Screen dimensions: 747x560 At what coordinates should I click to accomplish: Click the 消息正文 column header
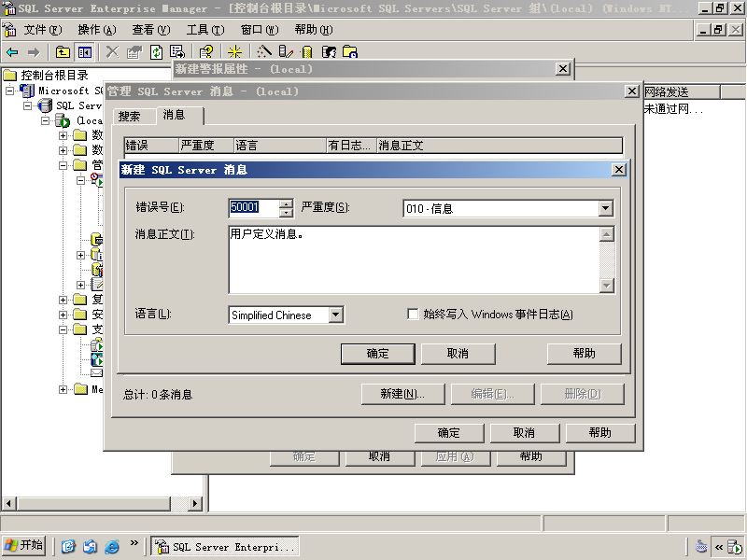click(500, 146)
